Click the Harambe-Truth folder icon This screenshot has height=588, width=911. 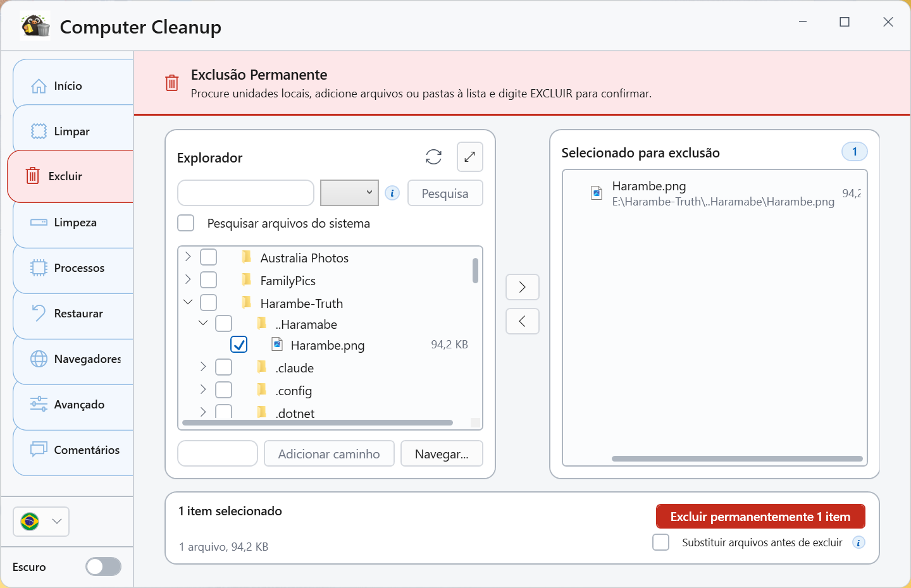click(x=247, y=302)
